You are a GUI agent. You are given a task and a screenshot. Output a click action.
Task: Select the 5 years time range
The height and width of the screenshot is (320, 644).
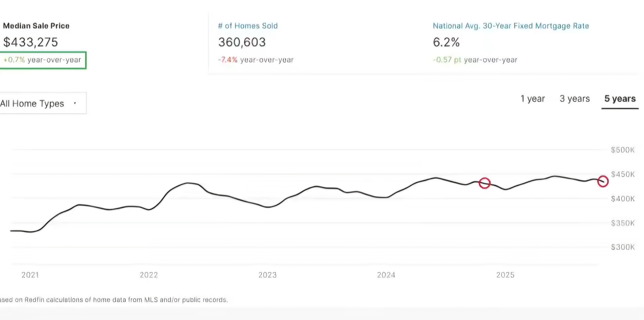[620, 99]
